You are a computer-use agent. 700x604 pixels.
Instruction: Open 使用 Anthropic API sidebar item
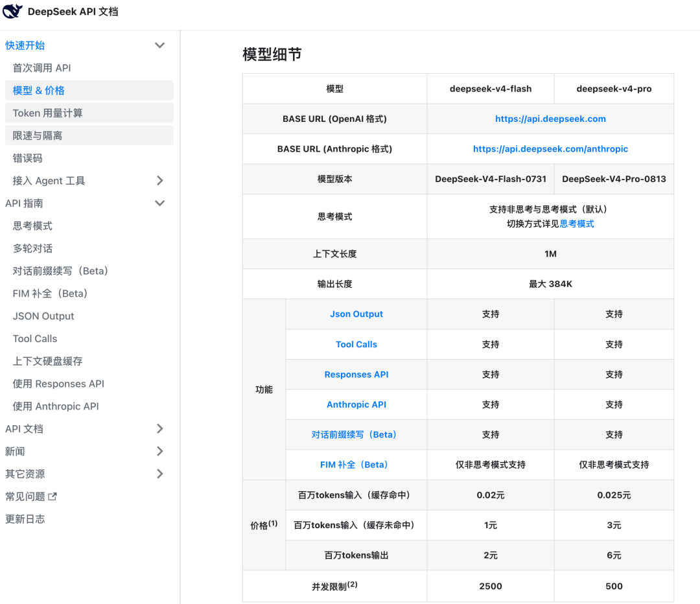pyautogui.click(x=56, y=406)
